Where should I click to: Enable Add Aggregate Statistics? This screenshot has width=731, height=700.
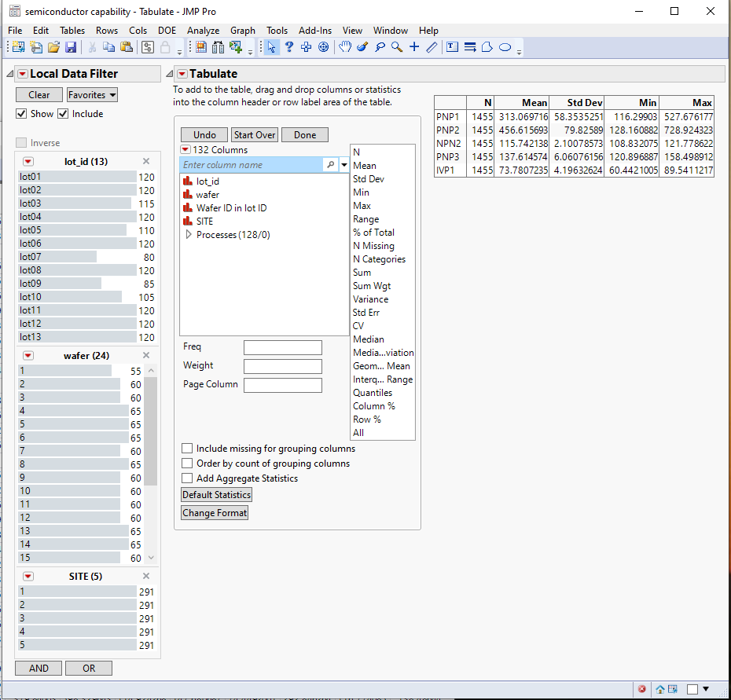click(x=186, y=478)
